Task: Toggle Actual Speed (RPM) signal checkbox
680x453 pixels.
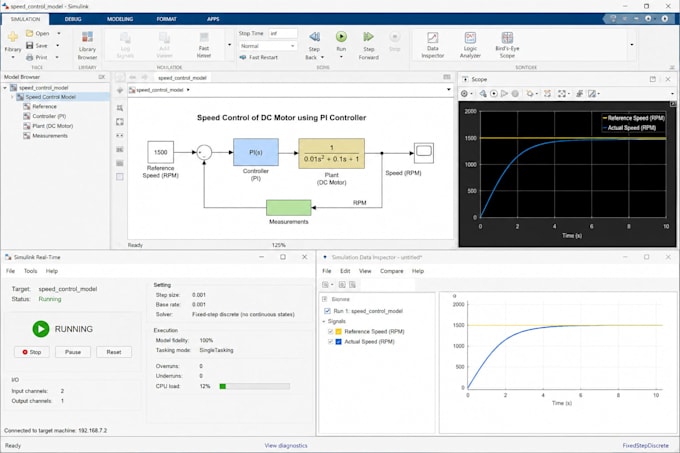Action: tap(330, 342)
